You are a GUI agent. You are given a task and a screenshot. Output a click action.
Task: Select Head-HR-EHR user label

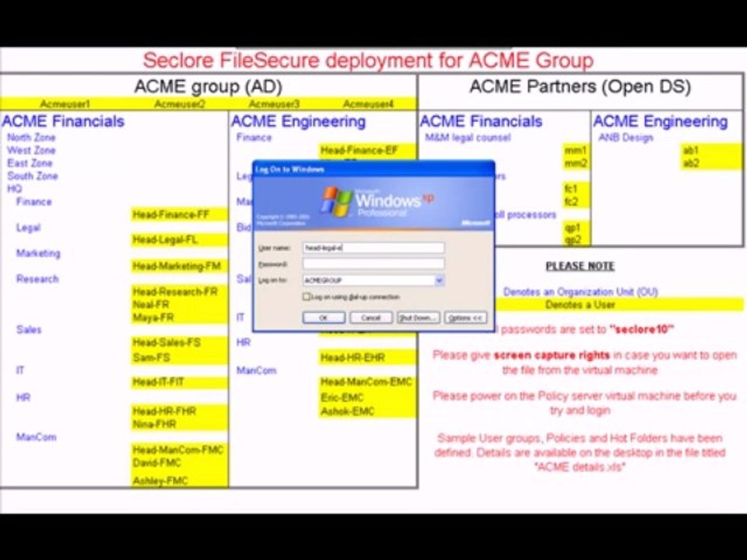click(352, 357)
